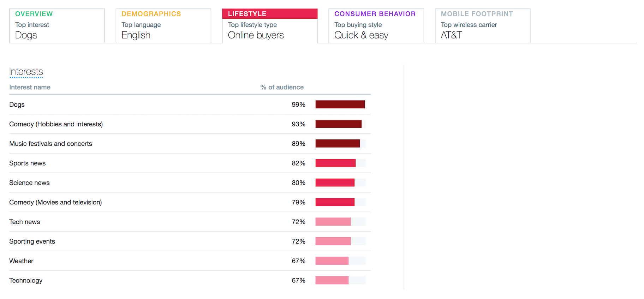Select the Comedy (Hobbies and interests) row
Viewport: 644px width, 299px height.
point(56,124)
